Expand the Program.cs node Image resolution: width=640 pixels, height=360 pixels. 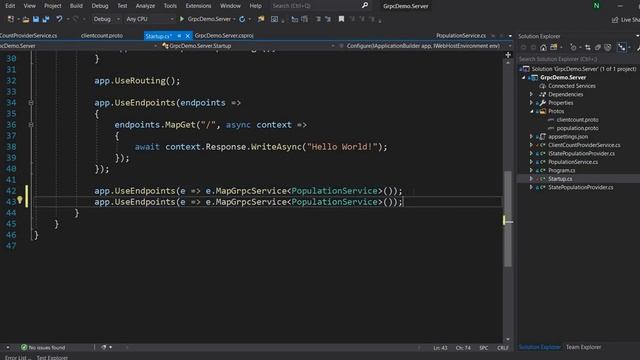coord(531,171)
